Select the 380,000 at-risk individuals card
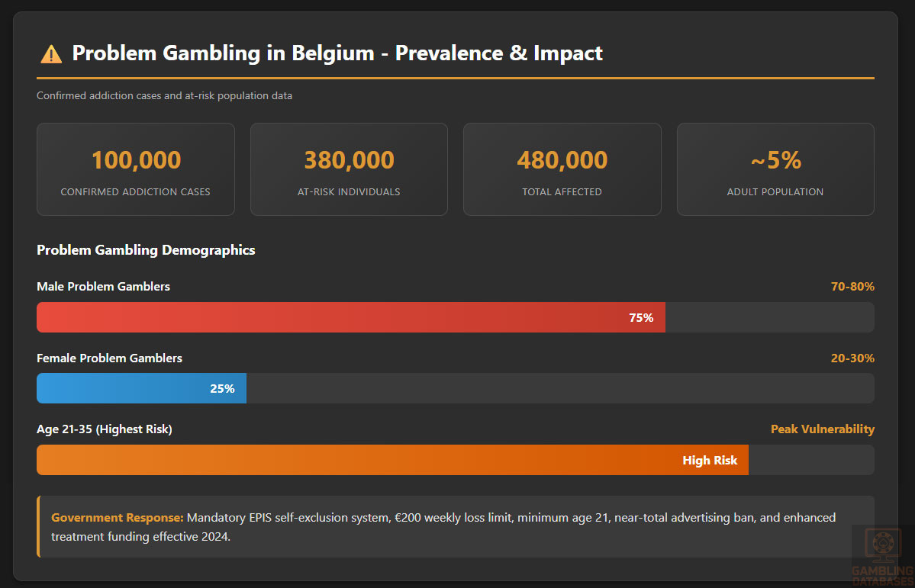Screen dimensions: 915x588 349,169
